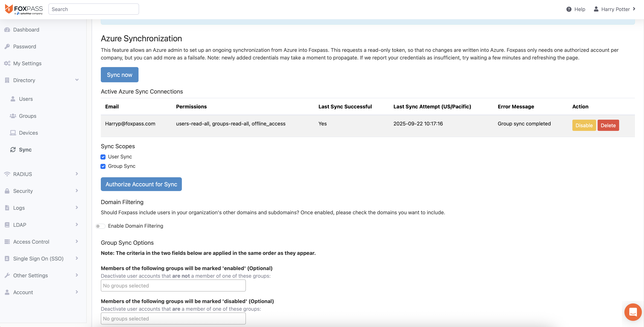Click the Groups people icon
The image size is (644, 327).
click(x=13, y=116)
